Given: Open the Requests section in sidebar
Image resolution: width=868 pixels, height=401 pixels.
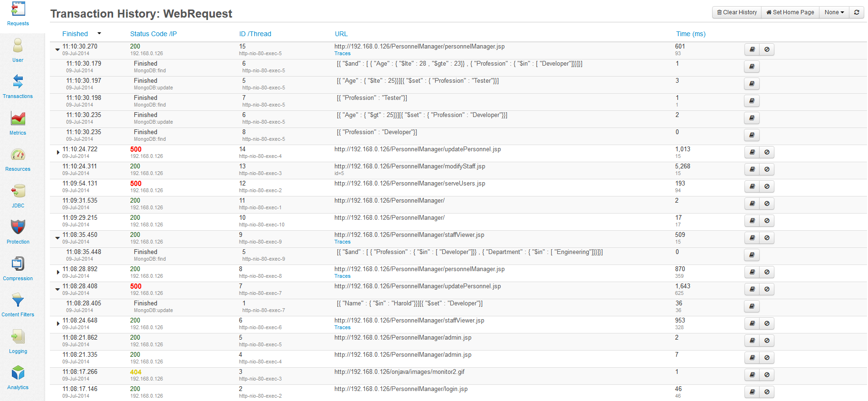Looking at the screenshot, I should (x=18, y=14).
